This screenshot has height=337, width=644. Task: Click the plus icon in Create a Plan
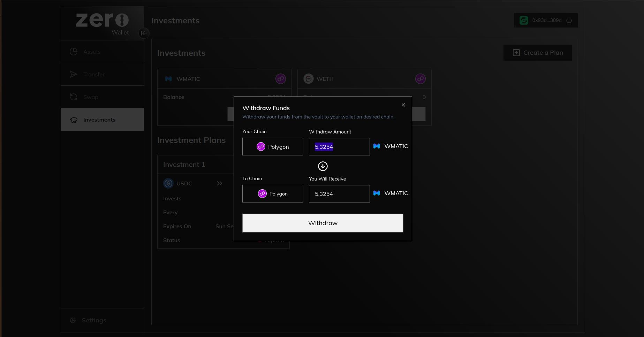(516, 53)
